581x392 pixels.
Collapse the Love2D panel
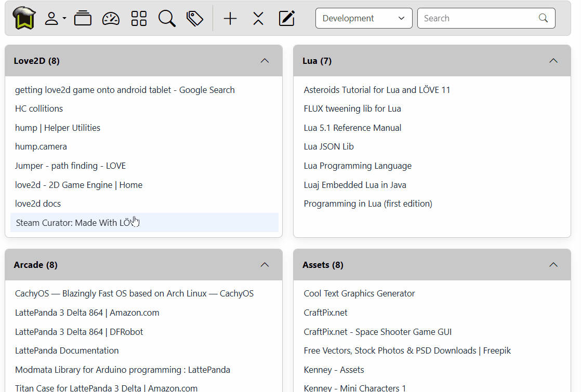(x=265, y=61)
